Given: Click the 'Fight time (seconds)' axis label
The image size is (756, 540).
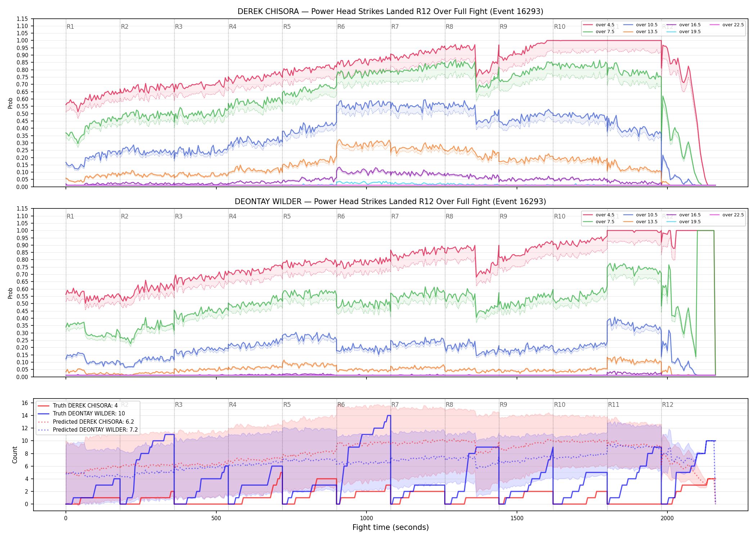Looking at the screenshot, I should coord(391,527).
